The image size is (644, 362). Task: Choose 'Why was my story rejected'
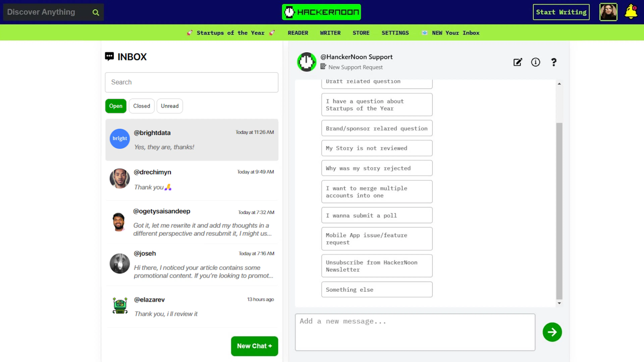click(x=377, y=168)
